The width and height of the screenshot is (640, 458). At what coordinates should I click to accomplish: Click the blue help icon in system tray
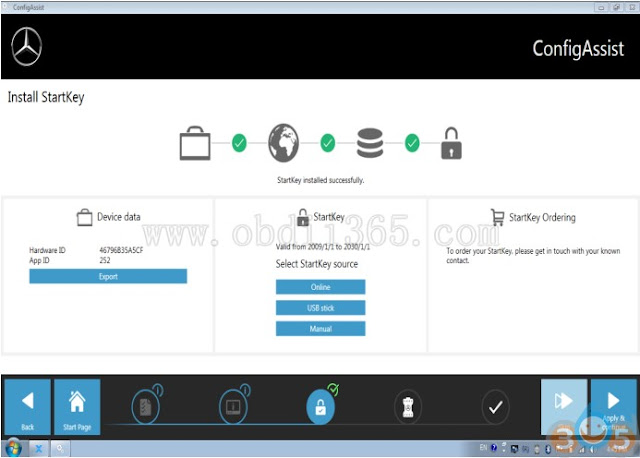[x=494, y=448]
